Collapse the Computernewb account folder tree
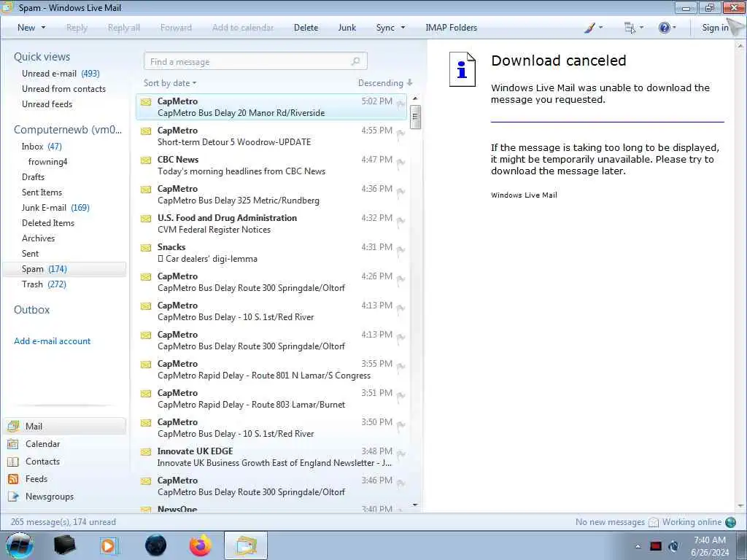The width and height of the screenshot is (747, 560). (68, 130)
